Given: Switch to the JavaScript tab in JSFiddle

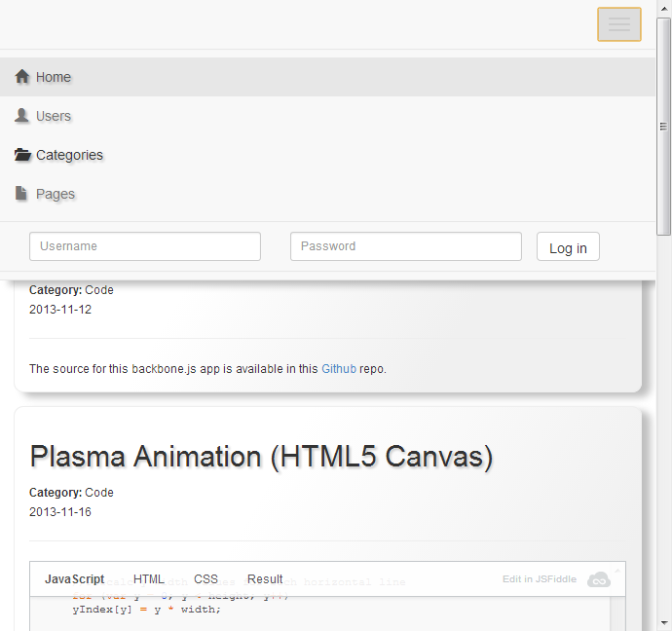Looking at the screenshot, I should 74,579.
